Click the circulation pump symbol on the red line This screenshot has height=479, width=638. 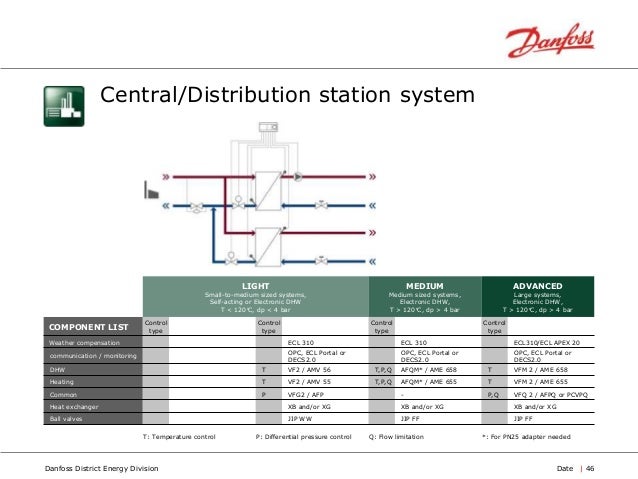pos(298,177)
